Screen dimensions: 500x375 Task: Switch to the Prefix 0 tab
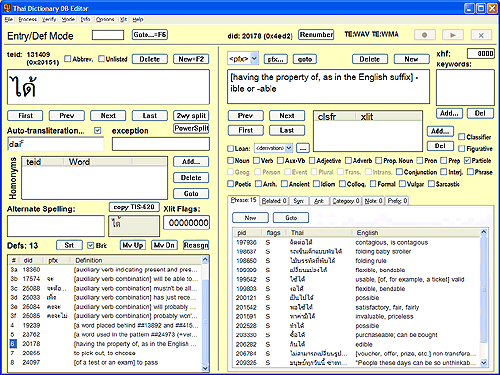coord(397,201)
